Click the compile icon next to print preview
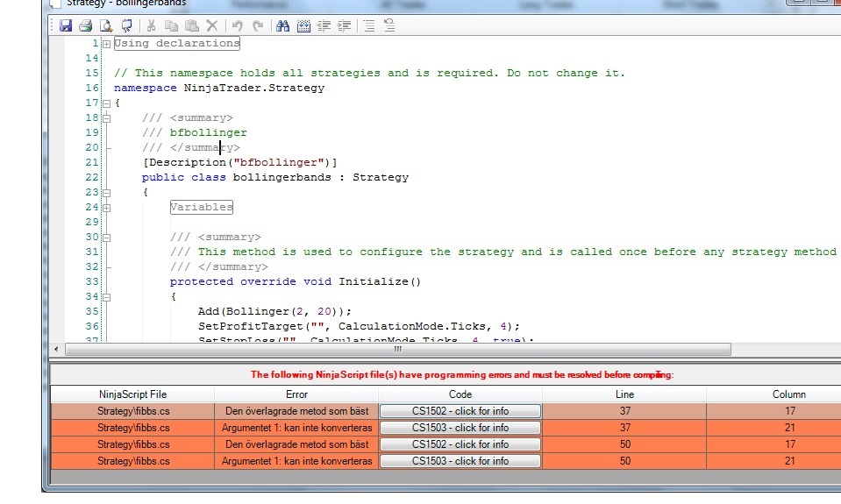This screenshot has height=504, width=841. pyautogui.click(x=126, y=25)
